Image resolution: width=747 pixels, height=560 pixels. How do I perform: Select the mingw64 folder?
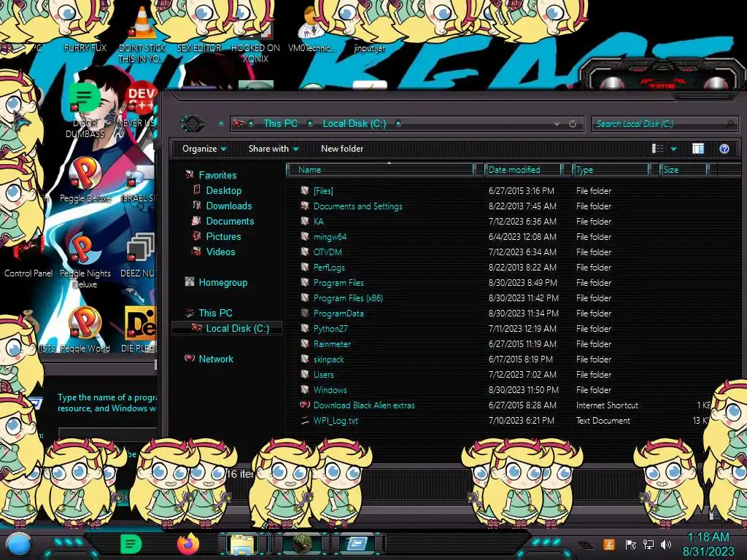click(x=330, y=237)
